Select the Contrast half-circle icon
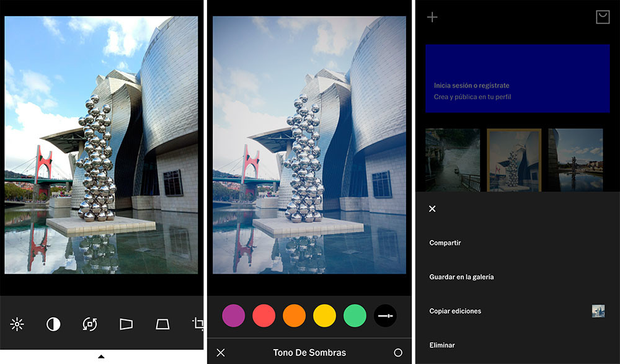The image size is (620, 364). (53, 324)
